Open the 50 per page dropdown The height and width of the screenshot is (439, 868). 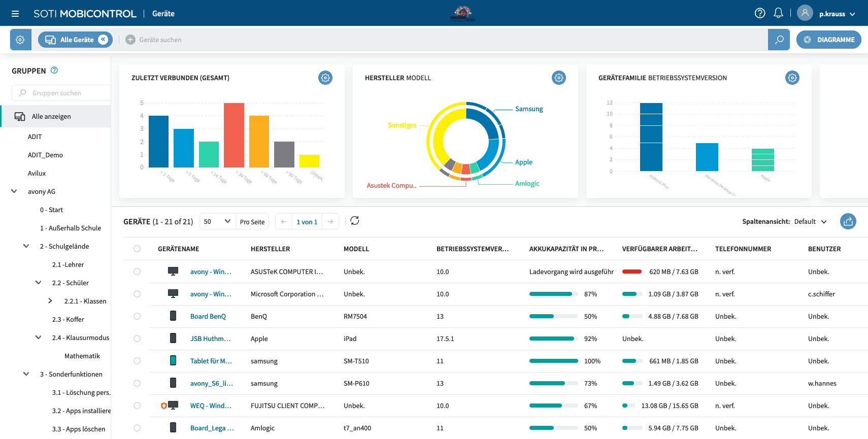click(x=217, y=221)
